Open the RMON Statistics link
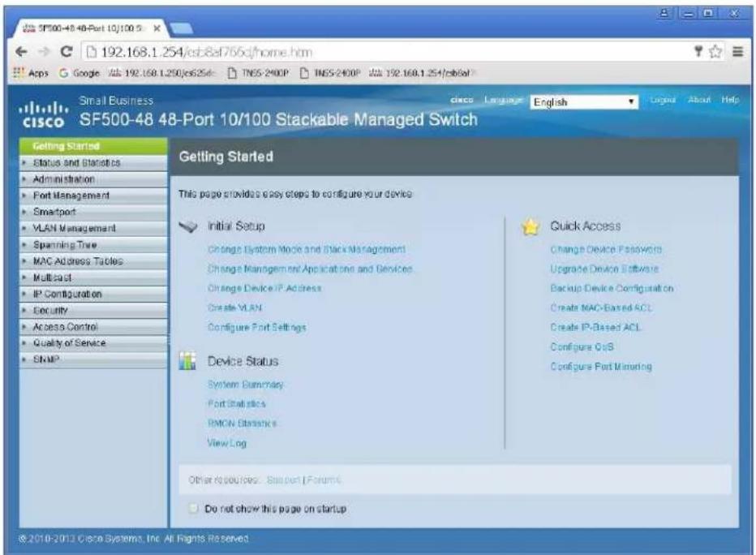Screen dimensions: 756x555 click(x=242, y=424)
